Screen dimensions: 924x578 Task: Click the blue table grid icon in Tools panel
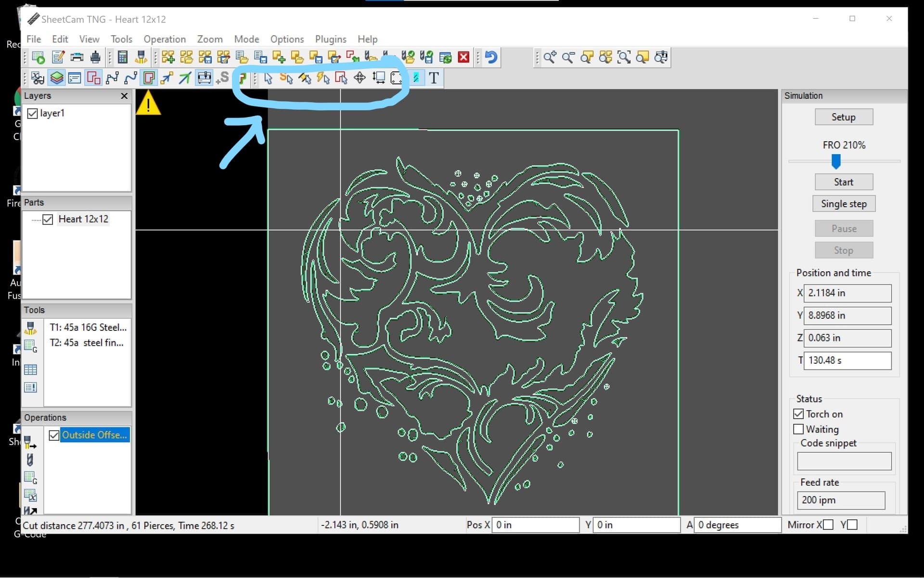(x=30, y=369)
